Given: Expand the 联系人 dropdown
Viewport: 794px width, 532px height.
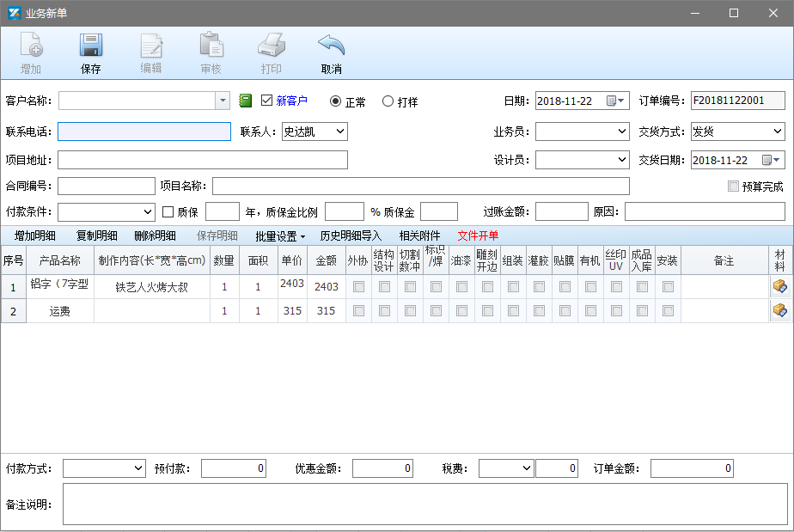Looking at the screenshot, I should tap(339, 131).
